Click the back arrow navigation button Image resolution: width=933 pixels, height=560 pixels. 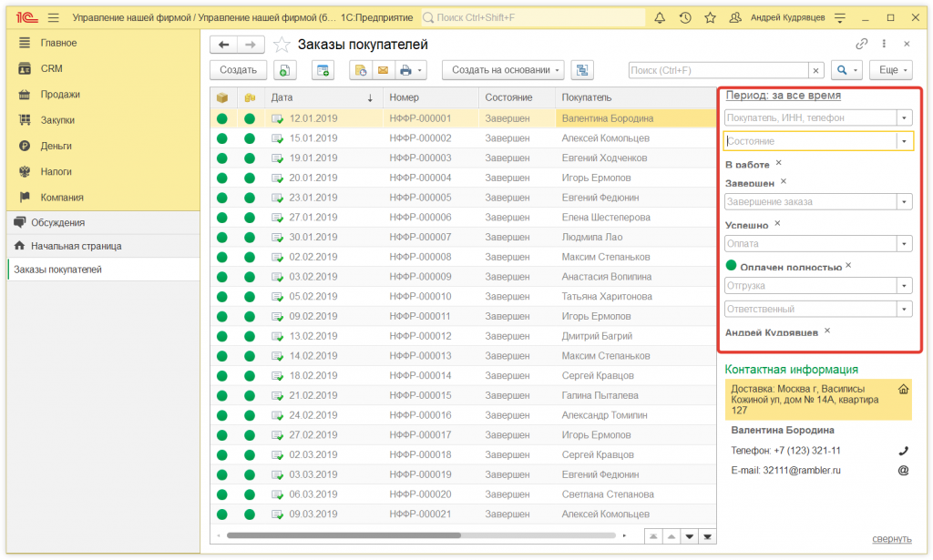223,45
